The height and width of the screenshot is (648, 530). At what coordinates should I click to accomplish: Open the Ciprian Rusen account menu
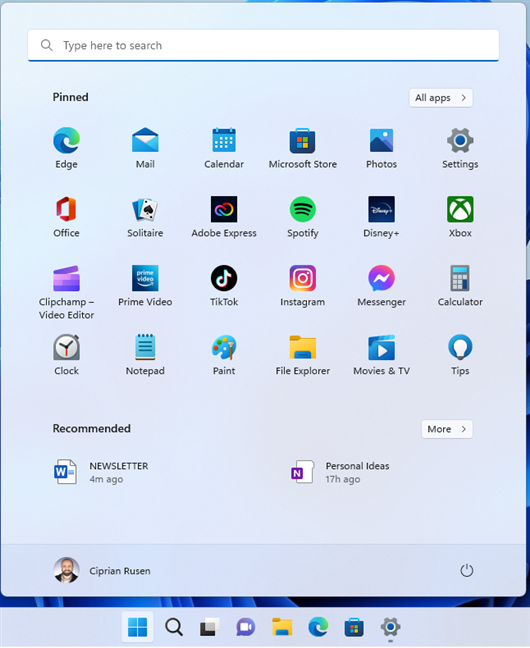(x=102, y=570)
